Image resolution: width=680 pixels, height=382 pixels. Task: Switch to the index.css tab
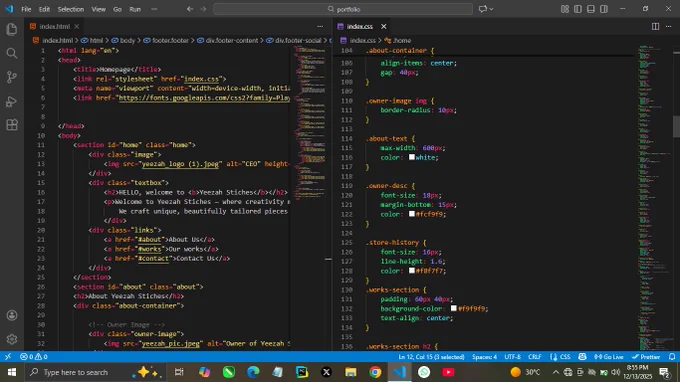[360, 26]
